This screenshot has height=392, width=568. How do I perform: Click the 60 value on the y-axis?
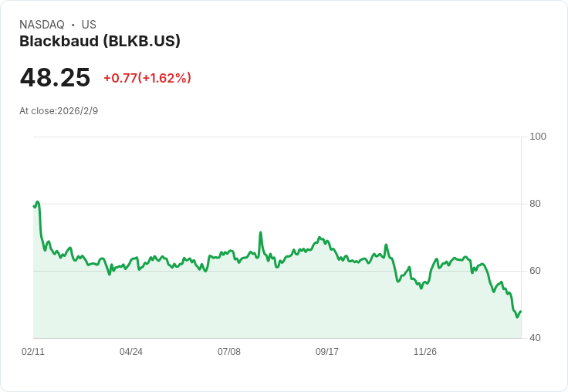click(535, 271)
